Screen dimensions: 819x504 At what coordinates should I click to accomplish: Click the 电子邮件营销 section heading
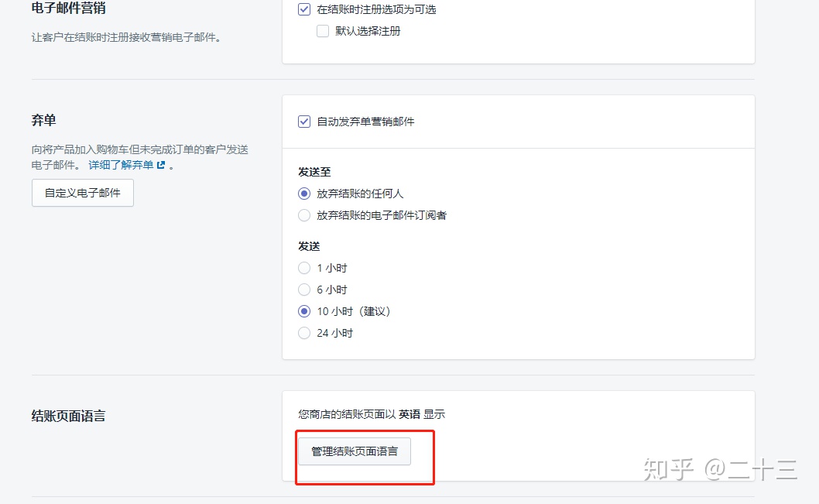[x=68, y=9]
